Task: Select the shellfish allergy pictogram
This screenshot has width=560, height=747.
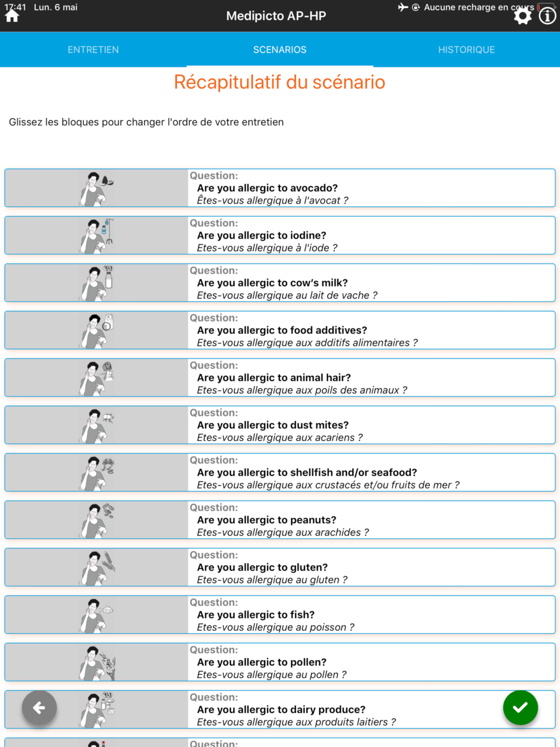Action: coord(98,472)
